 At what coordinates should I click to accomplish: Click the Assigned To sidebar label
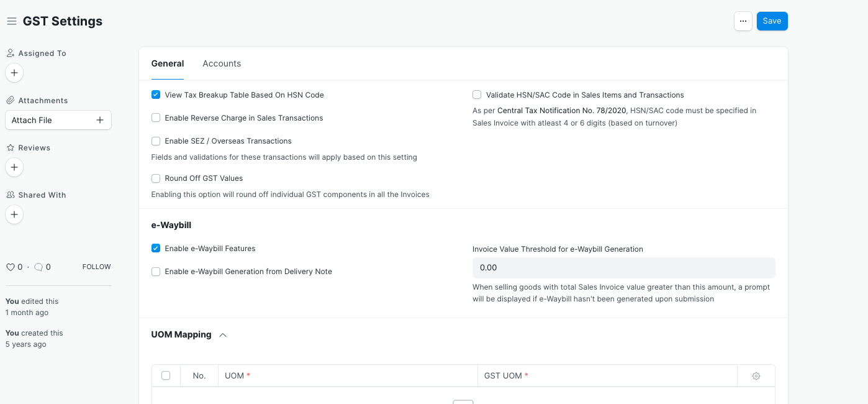tap(42, 53)
